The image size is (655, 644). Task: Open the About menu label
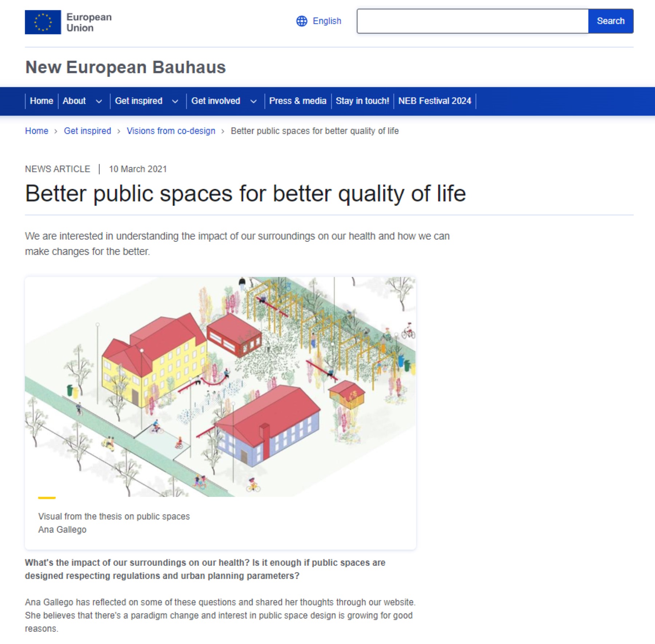[x=74, y=101]
